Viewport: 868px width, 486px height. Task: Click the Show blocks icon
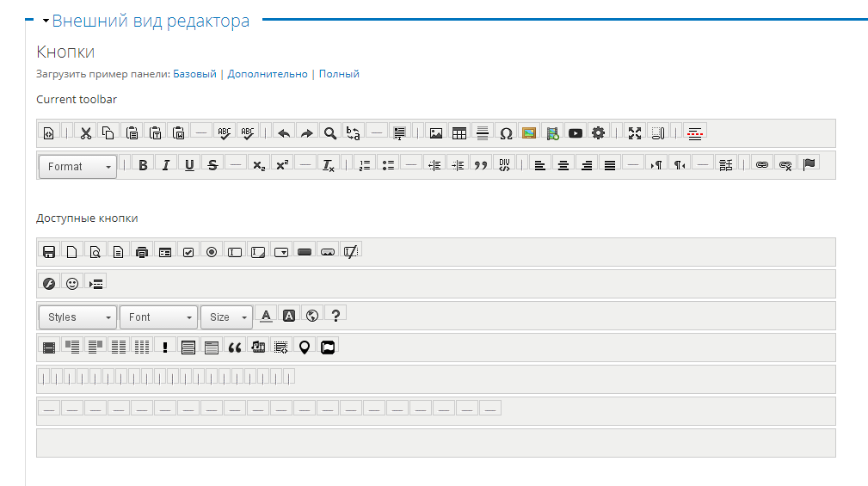657,132
